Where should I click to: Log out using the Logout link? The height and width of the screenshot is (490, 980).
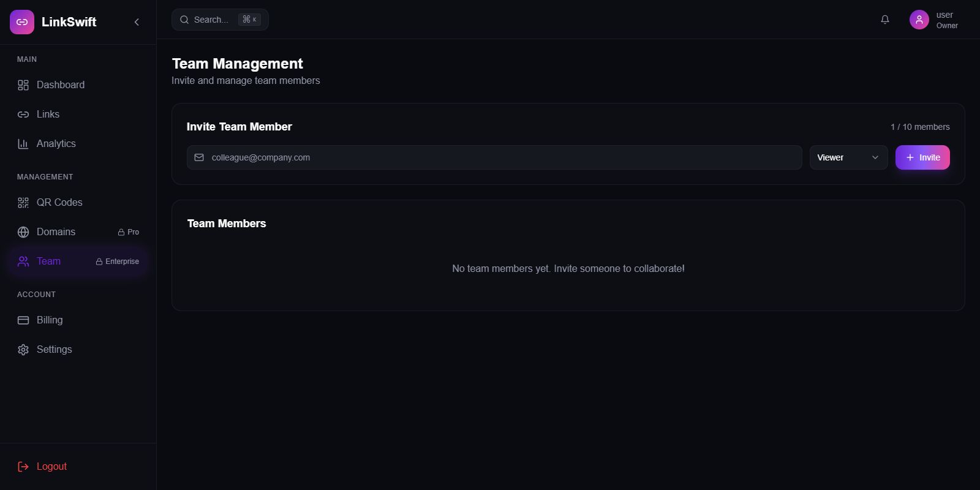click(x=51, y=467)
